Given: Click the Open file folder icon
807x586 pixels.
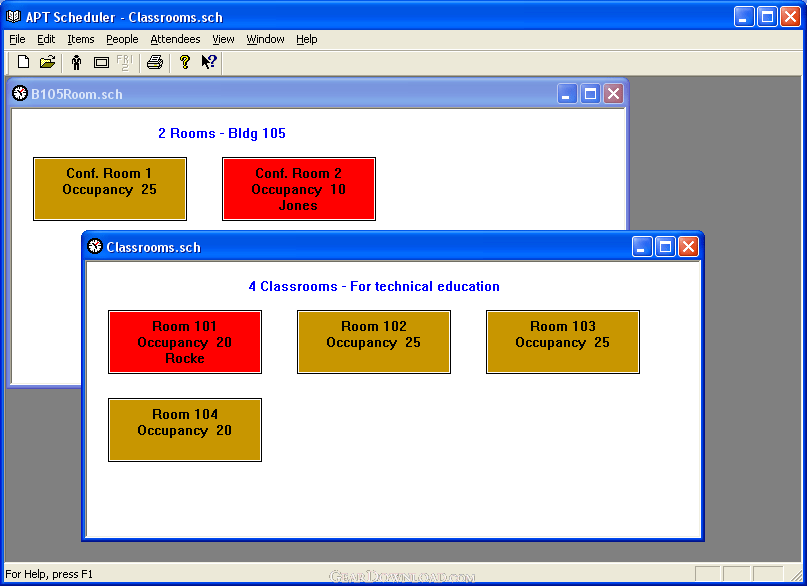Looking at the screenshot, I should 47,62.
